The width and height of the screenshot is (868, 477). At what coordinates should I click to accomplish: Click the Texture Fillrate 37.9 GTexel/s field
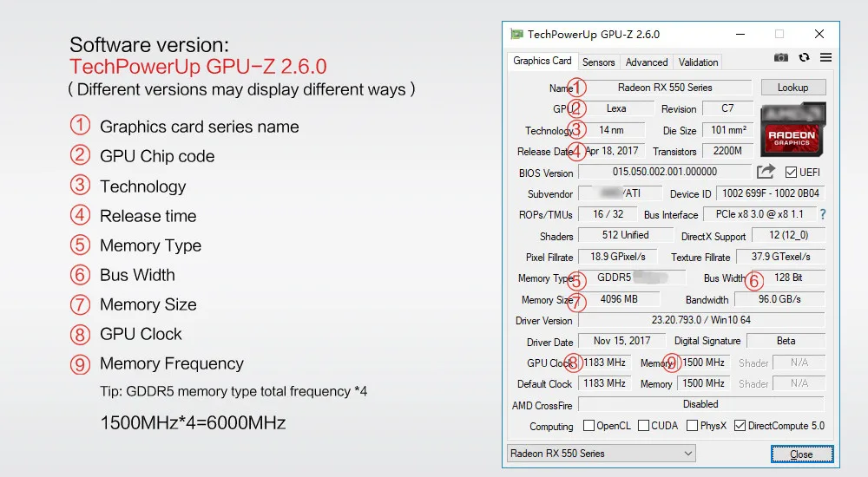click(x=780, y=257)
